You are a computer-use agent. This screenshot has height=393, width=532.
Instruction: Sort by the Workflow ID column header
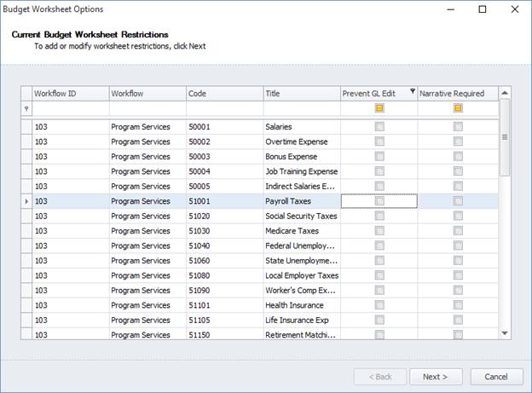[x=69, y=94]
